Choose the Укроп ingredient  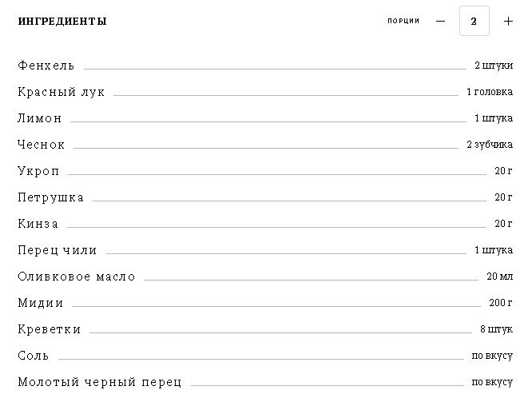[38, 171]
